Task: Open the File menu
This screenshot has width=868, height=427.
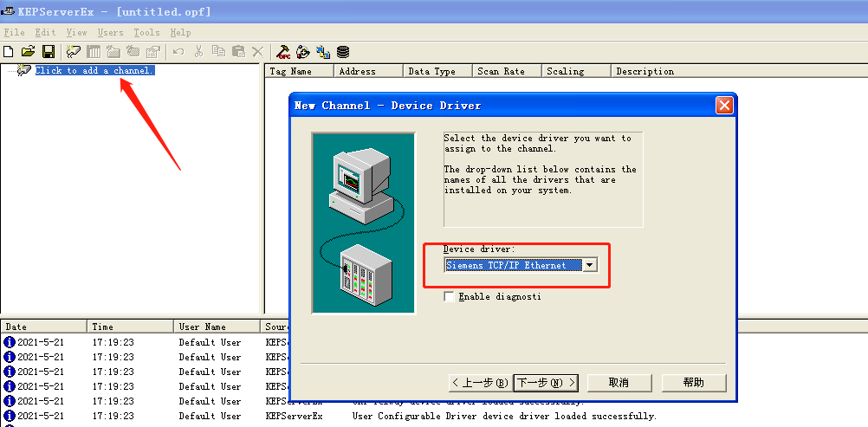Action: click(x=14, y=32)
